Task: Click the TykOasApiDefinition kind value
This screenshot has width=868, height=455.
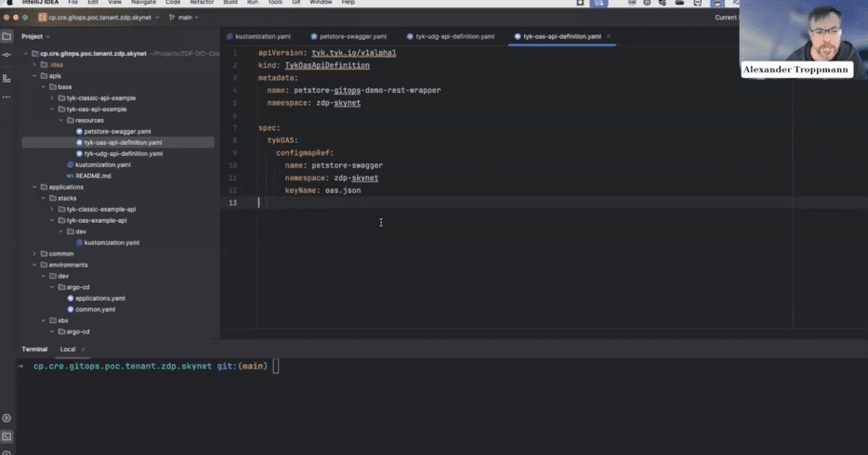Action: [x=327, y=65]
